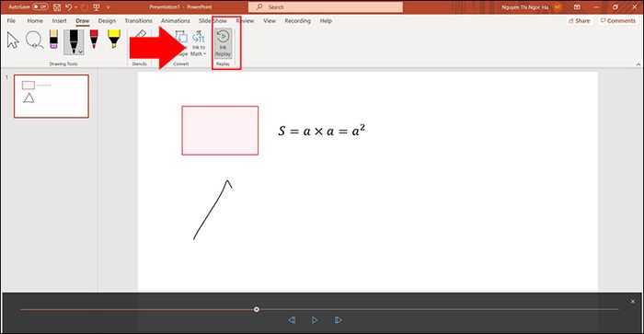Play the ink replay
Viewport: 644px width, 334px height.
tap(315, 319)
